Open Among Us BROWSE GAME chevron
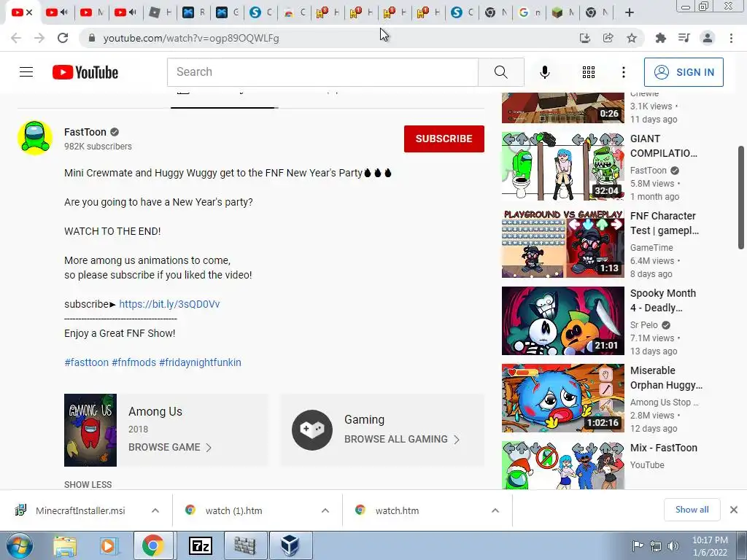This screenshot has width=747, height=560. 208,447
